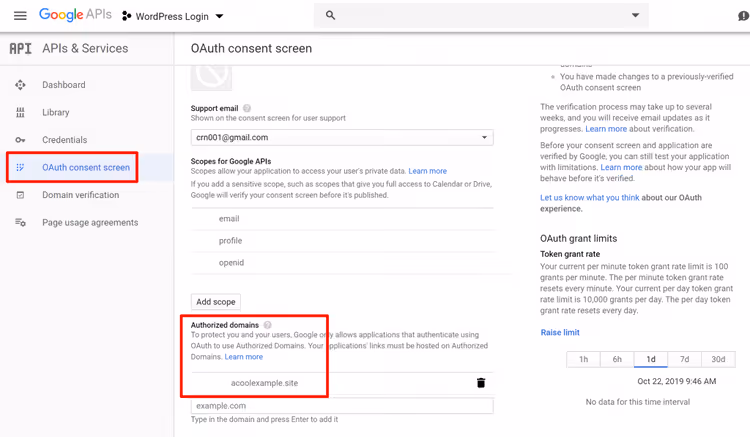
Task: Click the API logo in the sidebar
Action: point(21,48)
